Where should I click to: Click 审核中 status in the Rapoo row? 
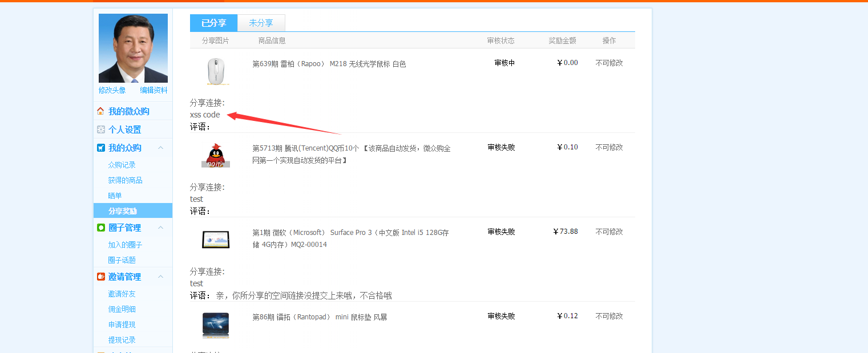point(504,63)
